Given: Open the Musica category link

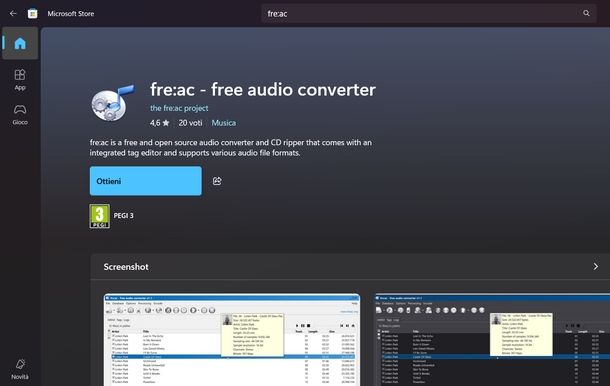Looking at the screenshot, I should pos(224,123).
